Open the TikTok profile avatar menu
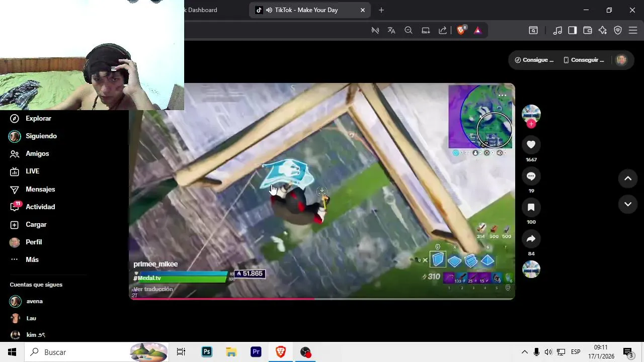Image resolution: width=644 pixels, height=362 pixels. tap(621, 60)
